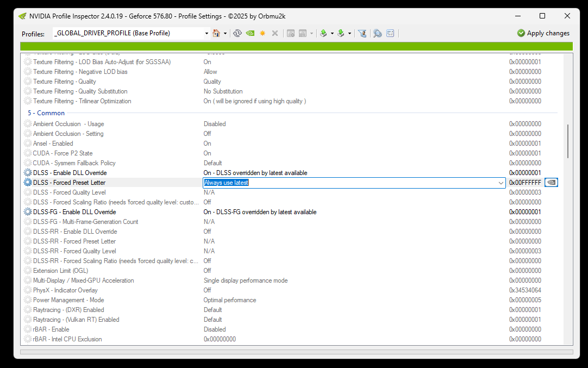
Task: Click the export profiles up-arrow icon
Action: pos(323,33)
